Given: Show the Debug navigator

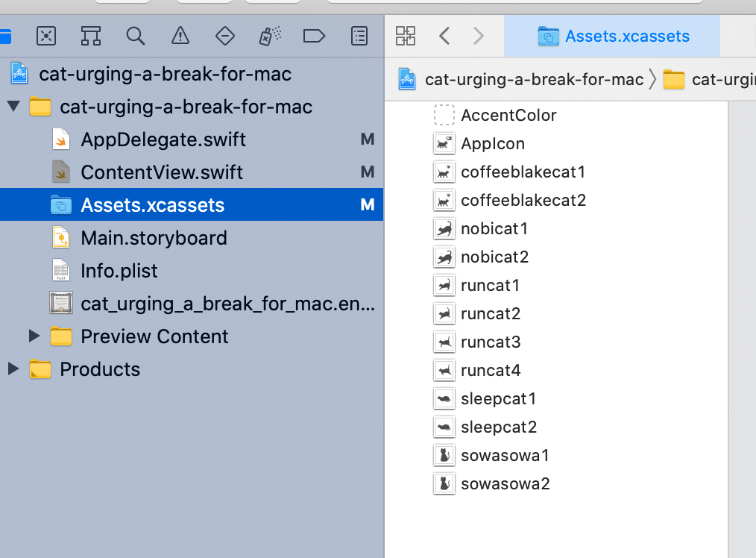Looking at the screenshot, I should click(269, 35).
